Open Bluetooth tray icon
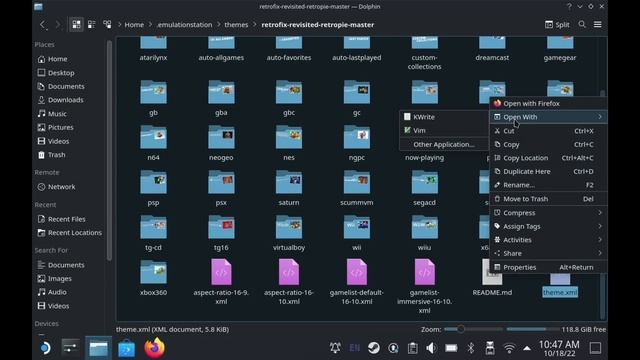This screenshot has width=640, height=360. [x=471, y=348]
